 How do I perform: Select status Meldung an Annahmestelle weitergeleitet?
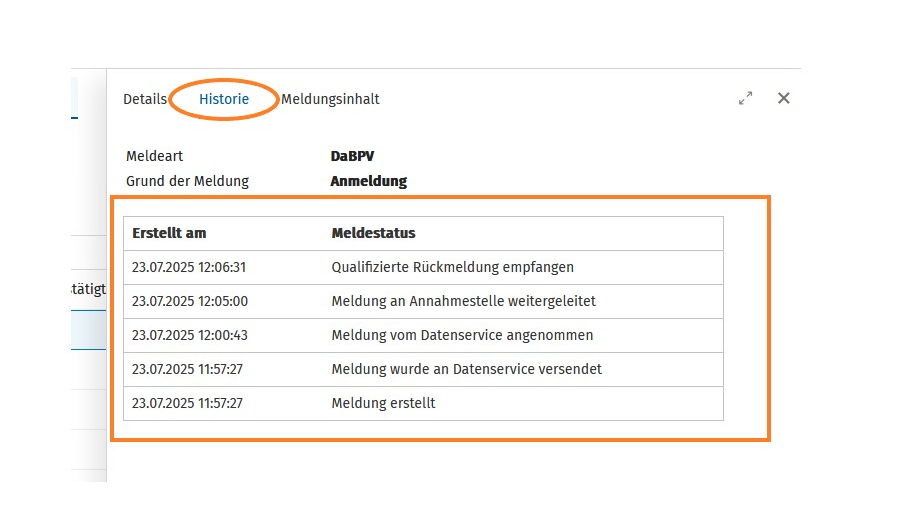coord(463,301)
